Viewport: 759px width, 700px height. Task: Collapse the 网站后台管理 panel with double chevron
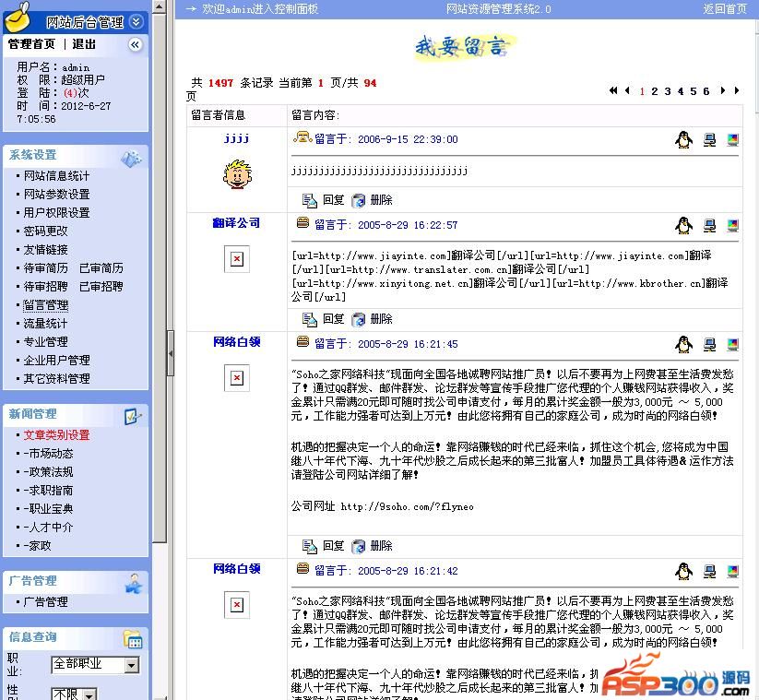[x=136, y=21]
